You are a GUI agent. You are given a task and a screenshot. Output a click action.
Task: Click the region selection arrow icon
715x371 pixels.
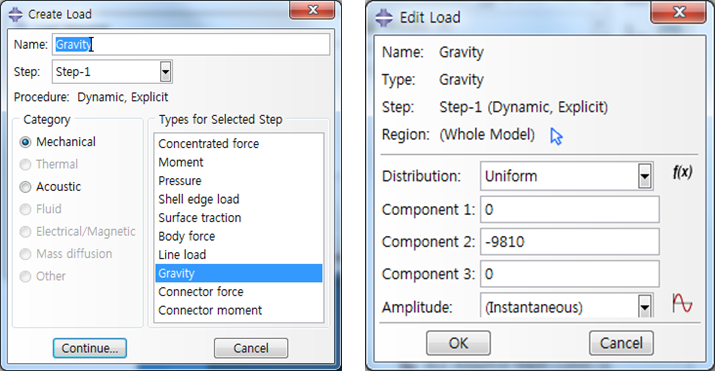556,136
